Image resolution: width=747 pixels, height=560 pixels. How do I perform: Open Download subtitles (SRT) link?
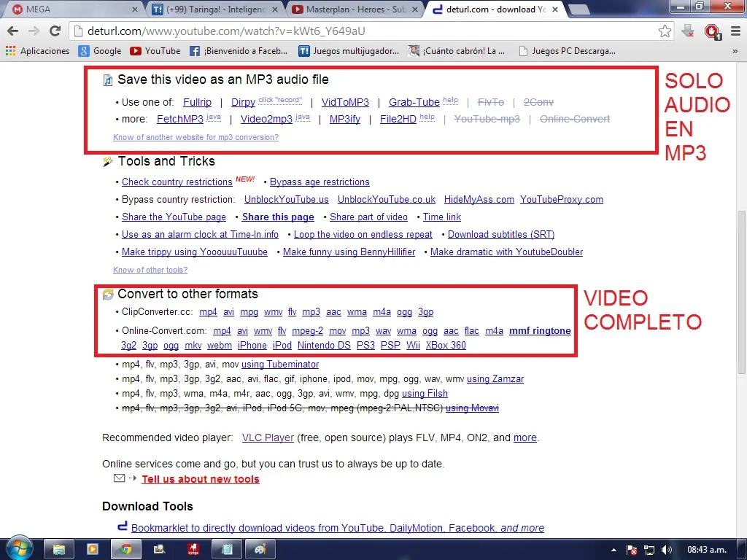(x=501, y=235)
